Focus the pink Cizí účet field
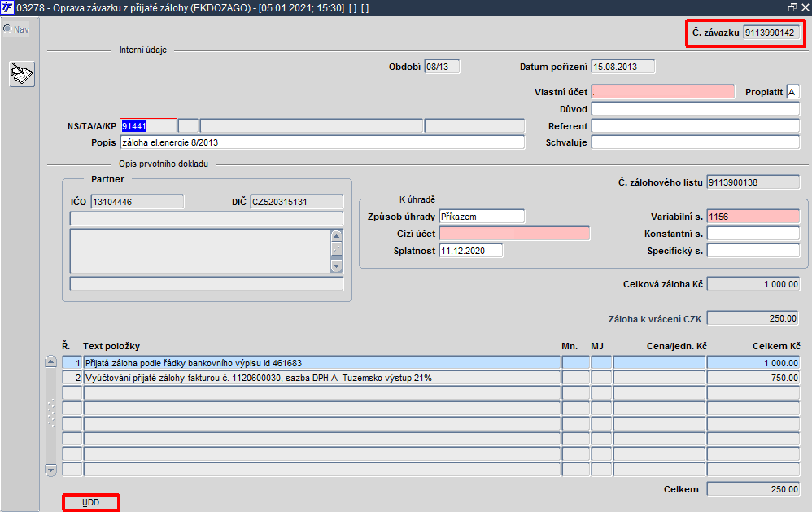This screenshot has width=812, height=512. click(x=514, y=234)
